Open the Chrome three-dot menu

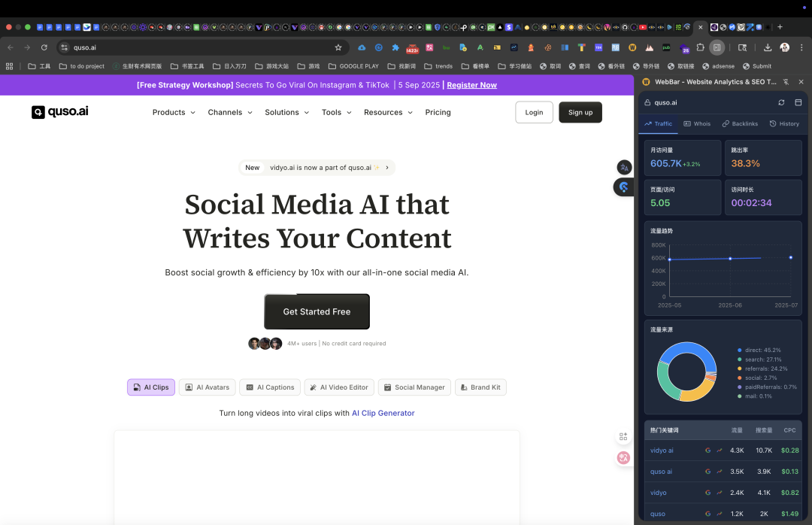click(x=801, y=47)
